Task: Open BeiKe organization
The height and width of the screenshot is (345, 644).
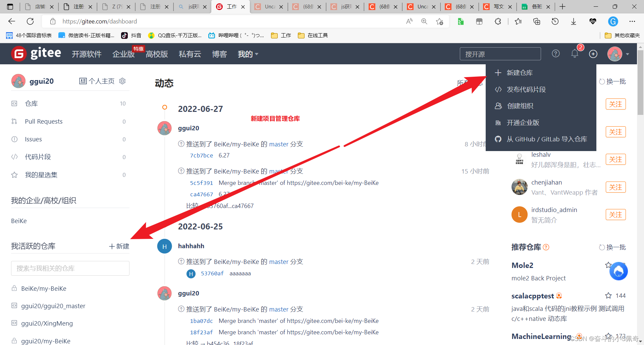Action: [x=19, y=221]
